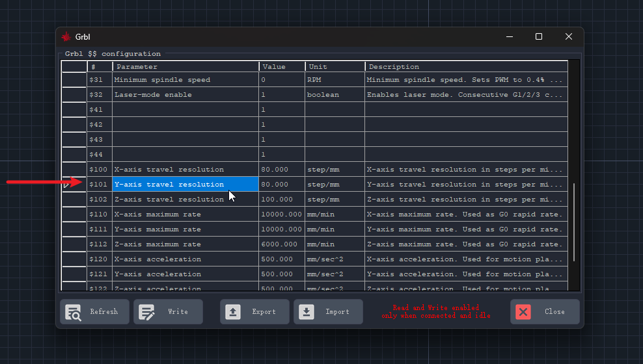This screenshot has height=364, width=643.
Task: Click the Write pencil icon
Action: [146, 312]
